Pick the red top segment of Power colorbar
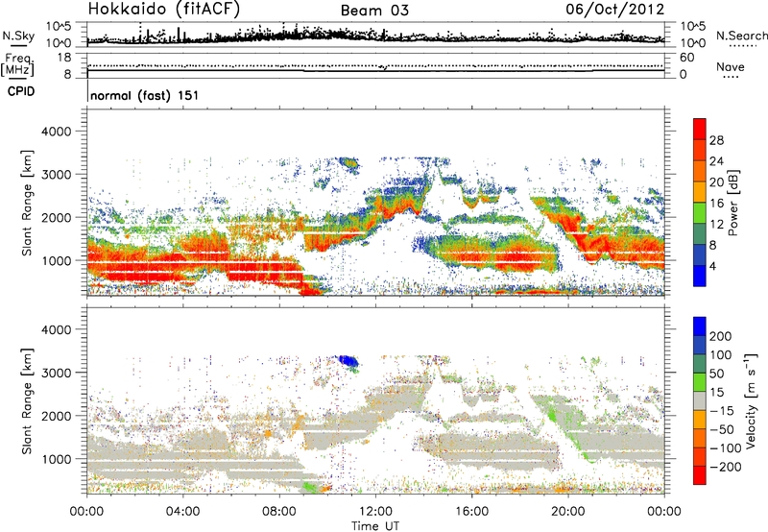Viewport: 768px width, 532px height. click(x=700, y=129)
